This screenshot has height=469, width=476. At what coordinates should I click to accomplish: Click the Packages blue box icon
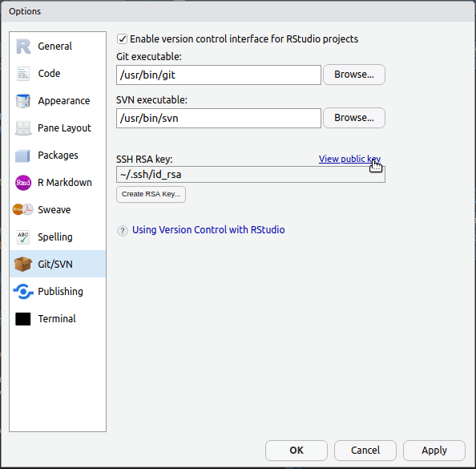tap(22, 156)
